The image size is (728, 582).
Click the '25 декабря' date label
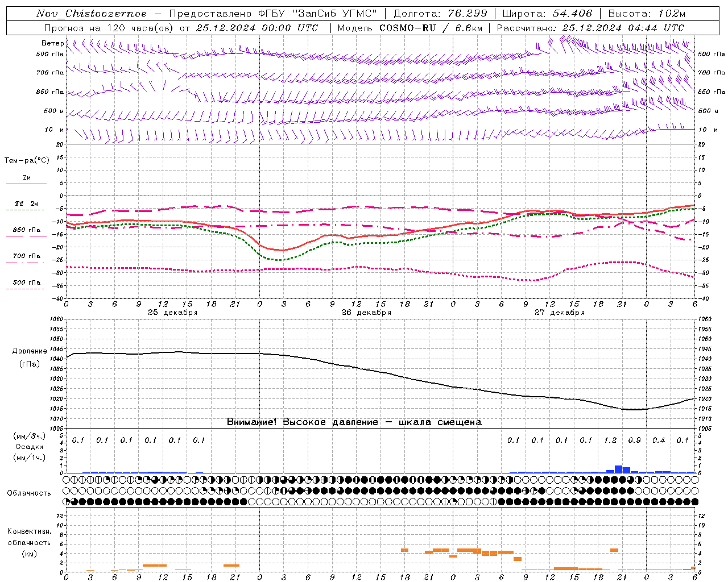point(172,313)
